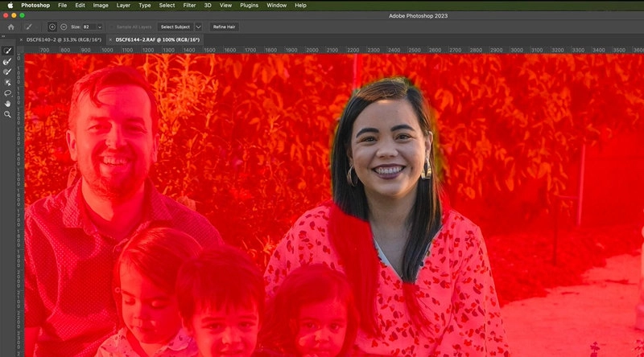Switch to Add to selection mode
This screenshot has width=644, height=357.
pyautogui.click(x=52, y=27)
